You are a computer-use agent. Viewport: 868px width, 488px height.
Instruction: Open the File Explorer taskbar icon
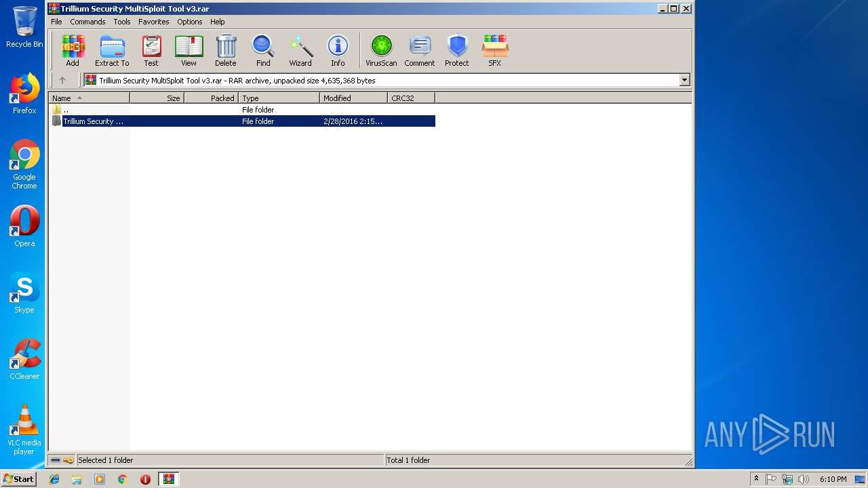point(77,479)
